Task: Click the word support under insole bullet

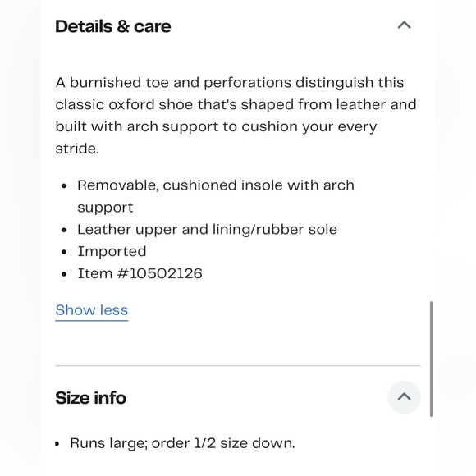Action: [105, 208]
